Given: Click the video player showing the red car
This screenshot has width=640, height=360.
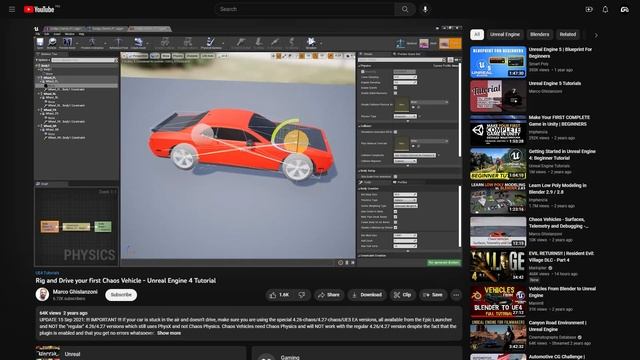Looking at the screenshot, I should point(248,146).
